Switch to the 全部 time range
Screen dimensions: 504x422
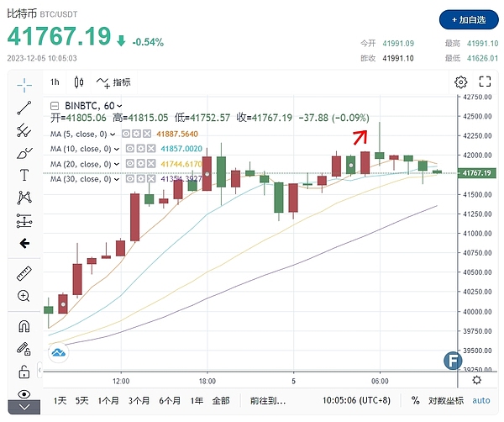(x=221, y=401)
